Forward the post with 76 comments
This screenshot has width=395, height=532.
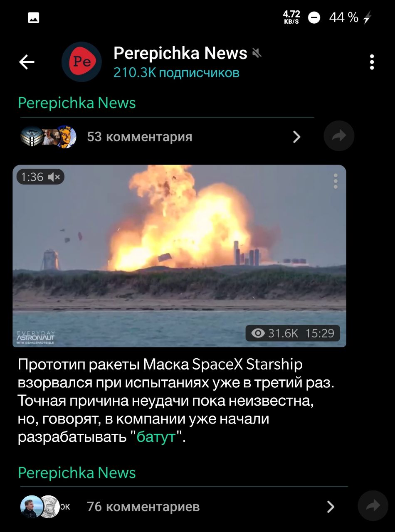coord(373,505)
